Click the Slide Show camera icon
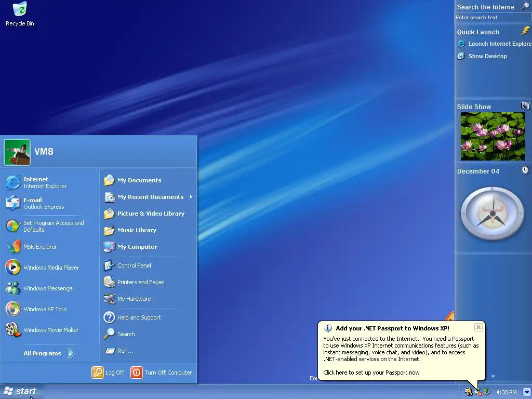The image size is (532, 399). [525, 105]
